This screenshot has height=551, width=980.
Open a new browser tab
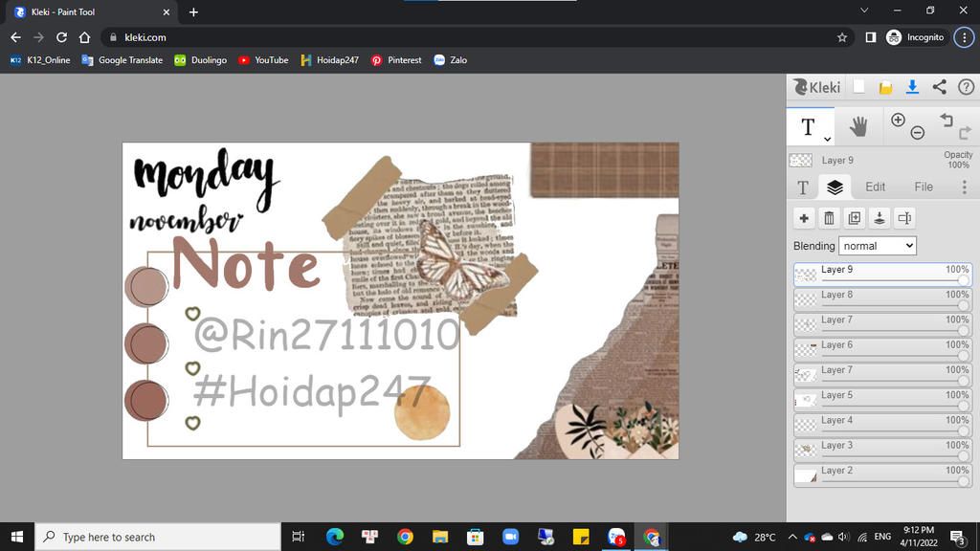point(193,11)
